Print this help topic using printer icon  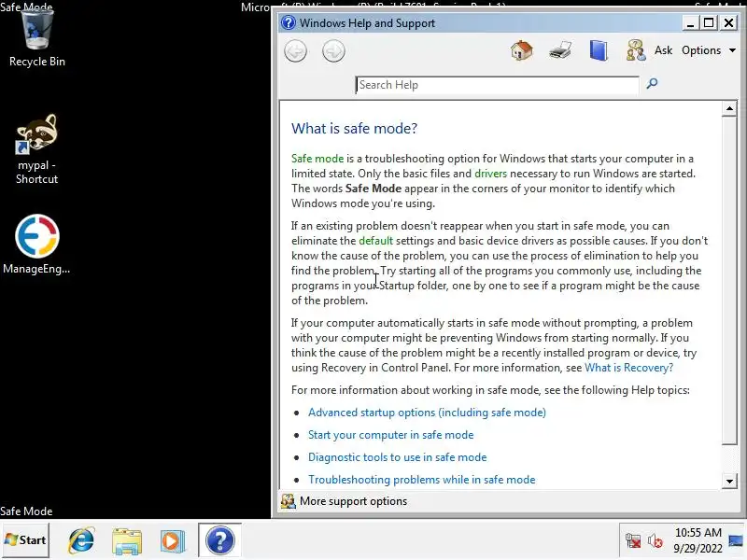pyautogui.click(x=559, y=50)
